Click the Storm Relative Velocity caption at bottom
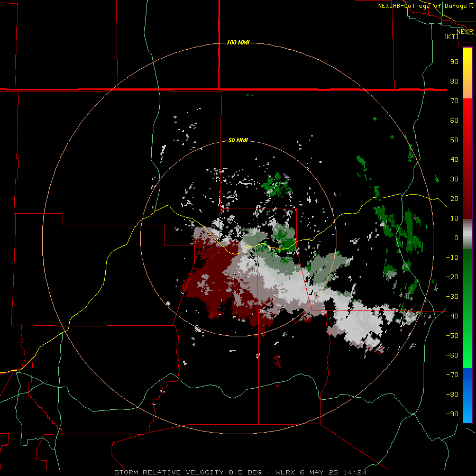The image size is (476, 476). 240,472
